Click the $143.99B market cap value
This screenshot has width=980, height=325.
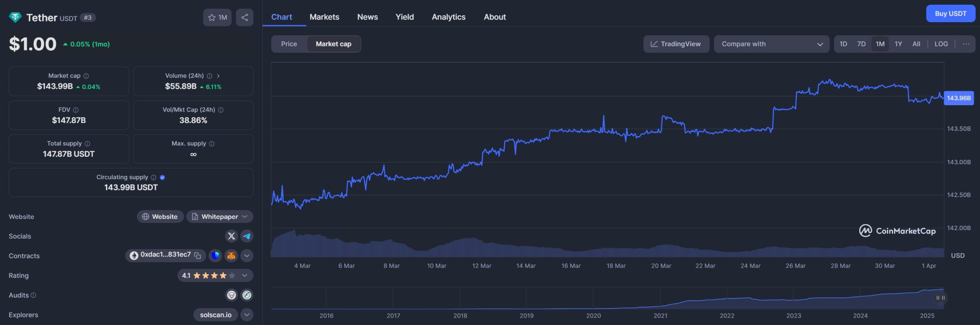(x=55, y=86)
